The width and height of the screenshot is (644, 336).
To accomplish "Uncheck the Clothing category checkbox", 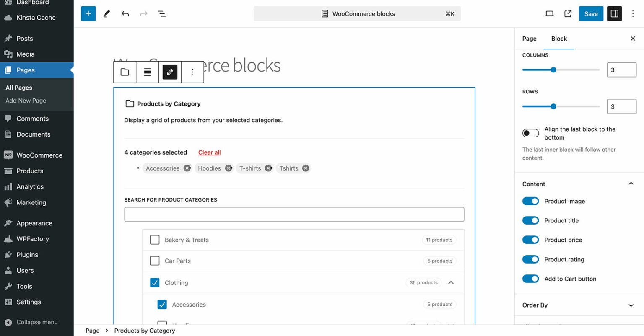I will (155, 282).
